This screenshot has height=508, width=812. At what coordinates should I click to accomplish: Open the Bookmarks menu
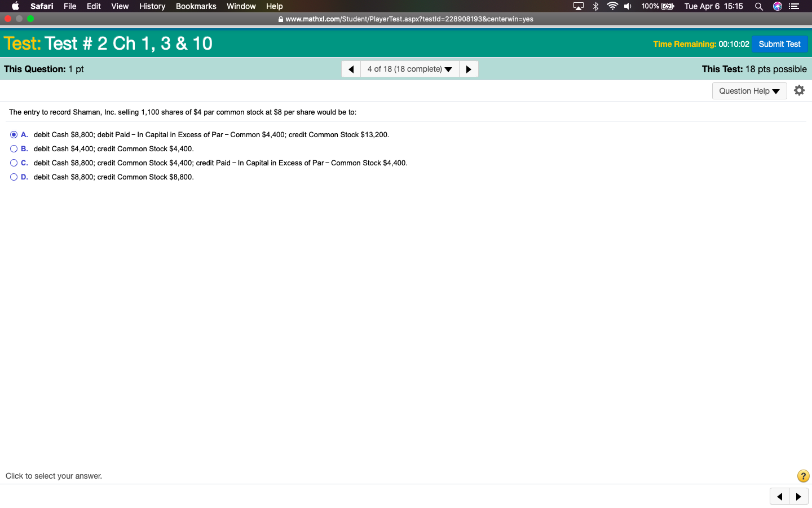tap(196, 6)
